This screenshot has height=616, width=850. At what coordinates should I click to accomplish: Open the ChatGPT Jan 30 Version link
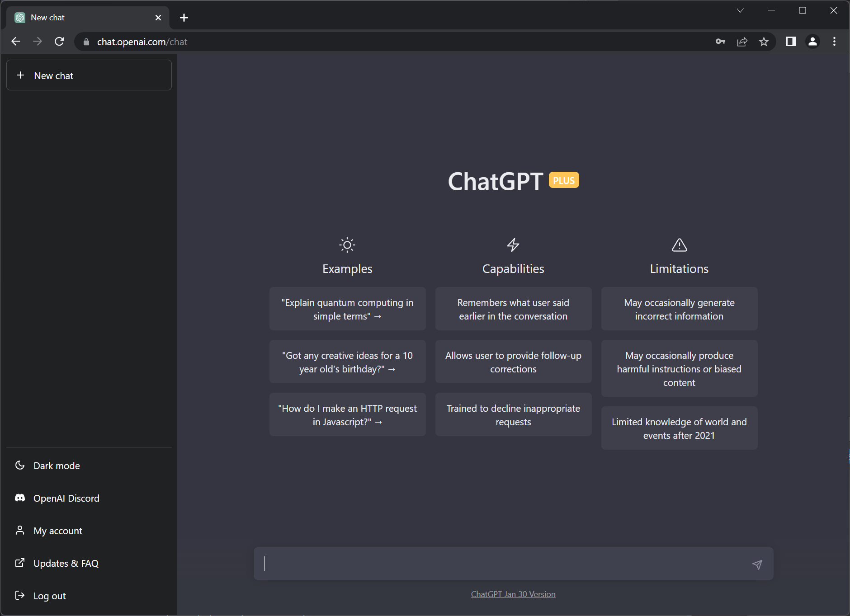(513, 594)
